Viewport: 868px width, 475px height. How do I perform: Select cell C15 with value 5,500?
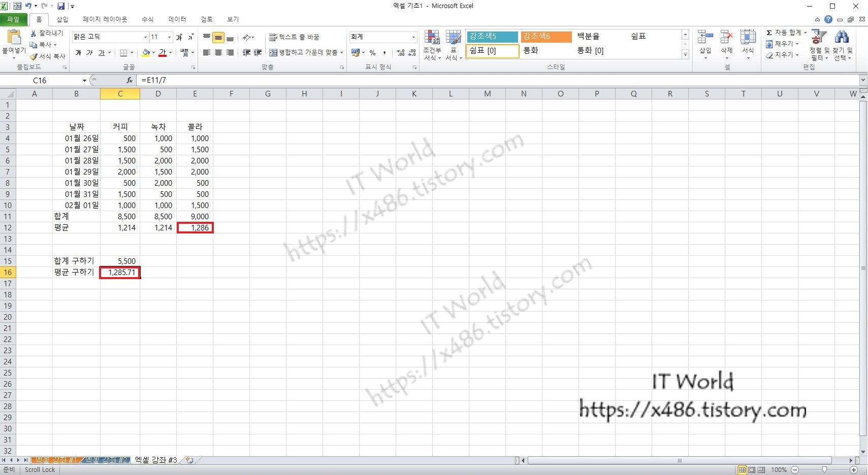tap(120, 261)
